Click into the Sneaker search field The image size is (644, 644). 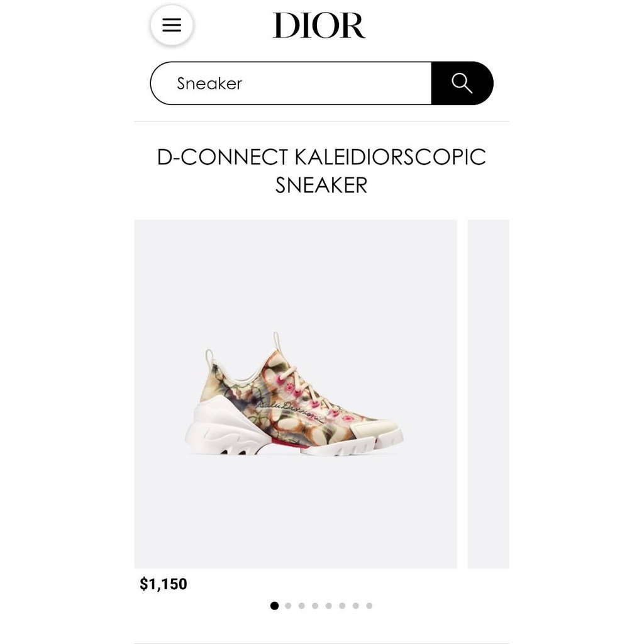pos(291,84)
